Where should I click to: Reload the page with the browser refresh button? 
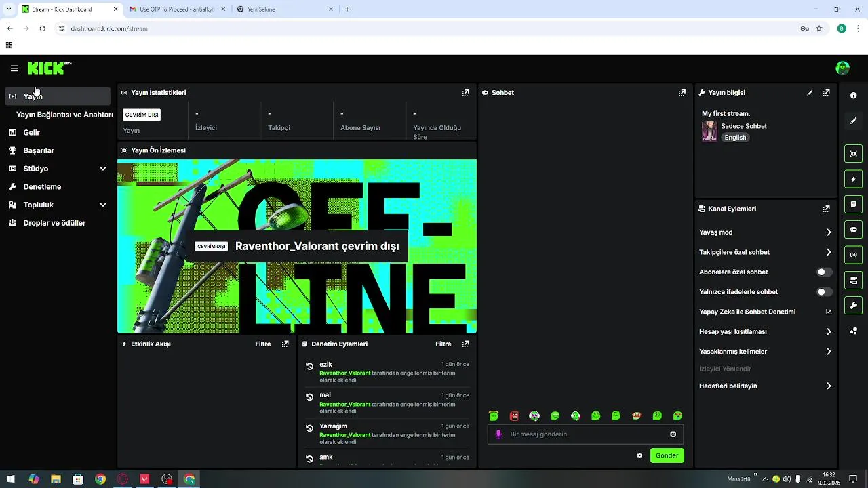(x=42, y=28)
